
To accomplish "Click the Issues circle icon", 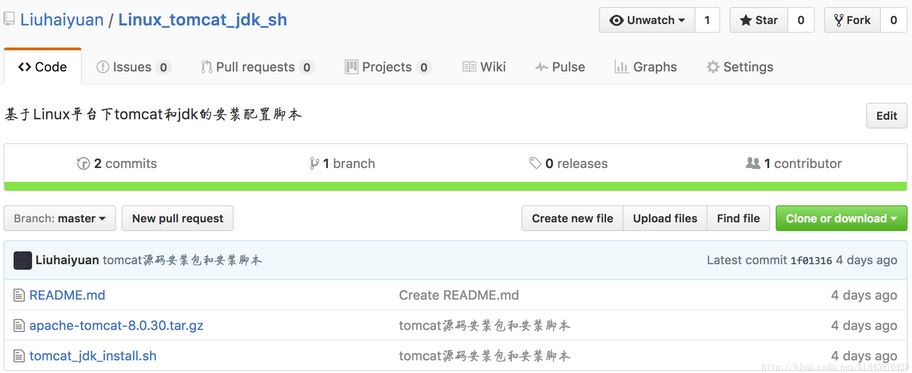I will [x=102, y=67].
